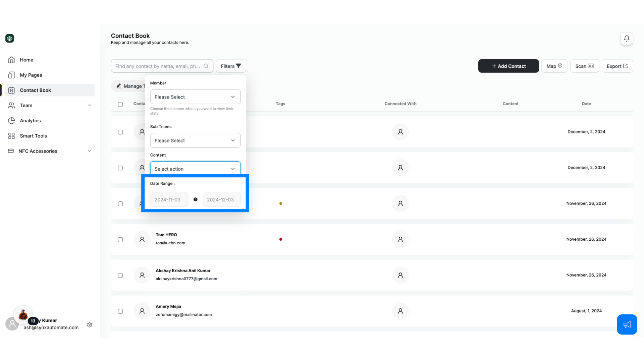Viewport: 644px width, 362px height.
Task: Click the August, 1, 2024 date
Action: click(x=586, y=311)
